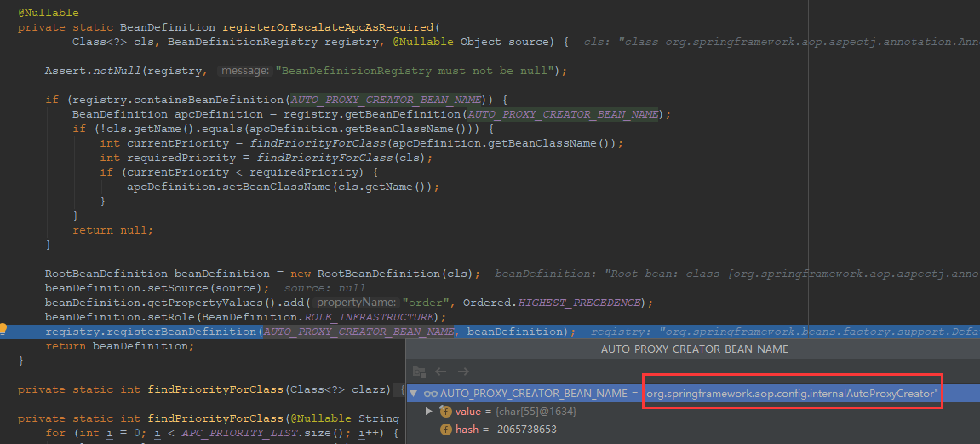The height and width of the screenshot is (444, 980).
Task: Click the folder icon in the popup toolbar
Action: (x=419, y=372)
